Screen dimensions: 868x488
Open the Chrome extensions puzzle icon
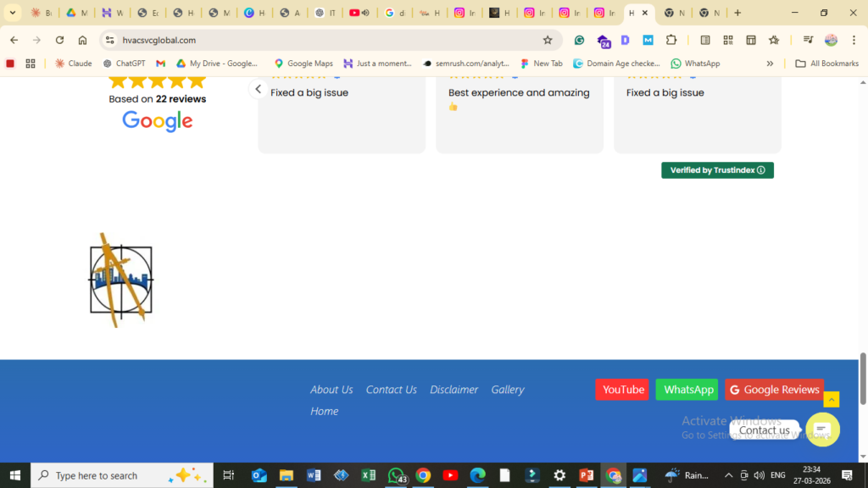tap(671, 40)
